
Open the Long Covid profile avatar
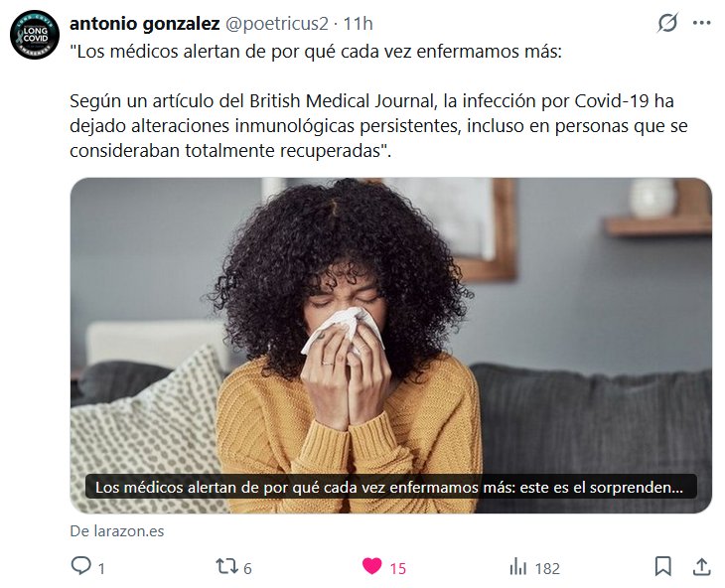(35, 35)
